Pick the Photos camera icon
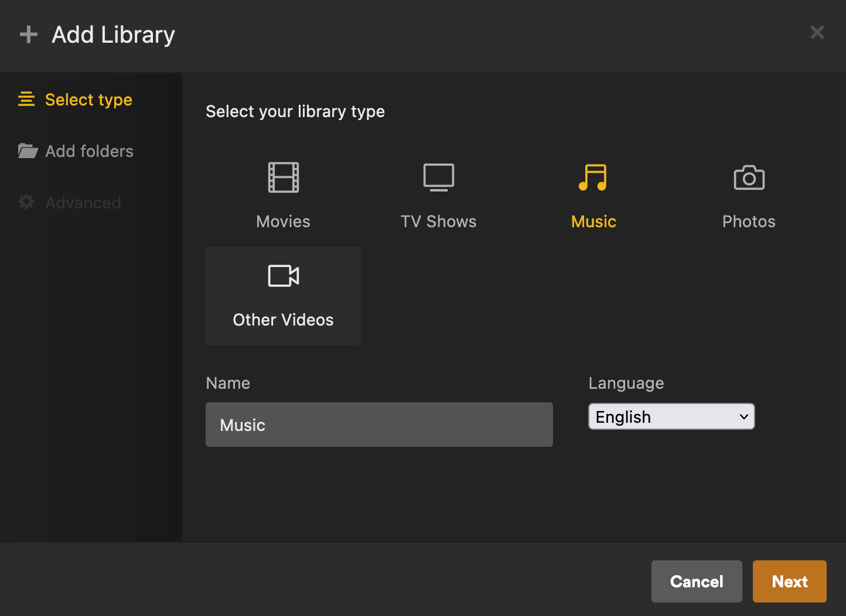Image resolution: width=846 pixels, height=616 pixels. (x=749, y=177)
